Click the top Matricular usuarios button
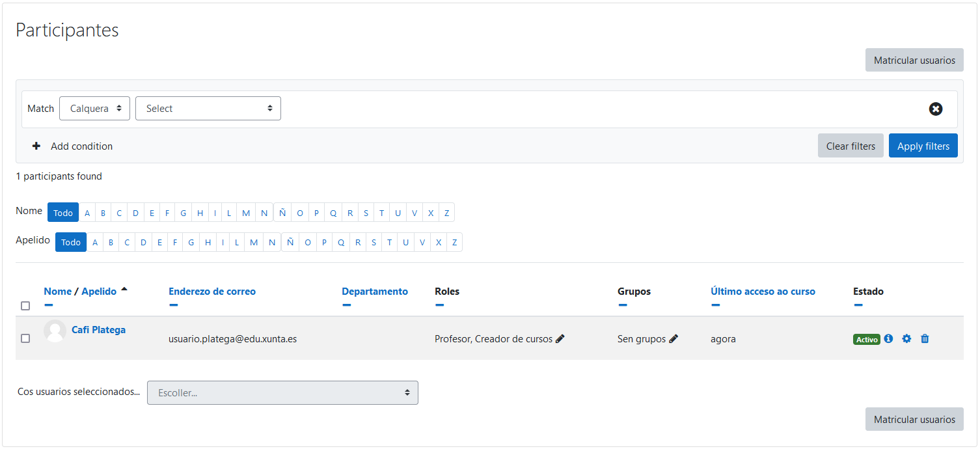980x449 pixels. click(914, 61)
